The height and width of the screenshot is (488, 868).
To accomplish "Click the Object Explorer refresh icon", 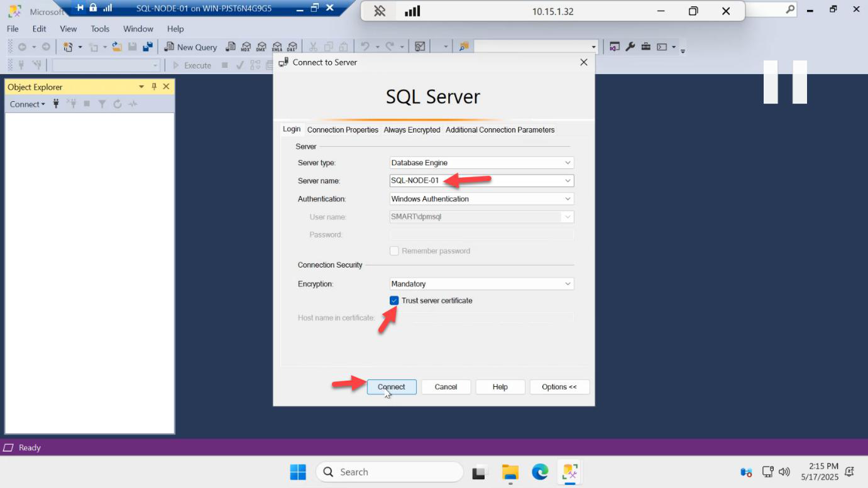I will coord(118,104).
